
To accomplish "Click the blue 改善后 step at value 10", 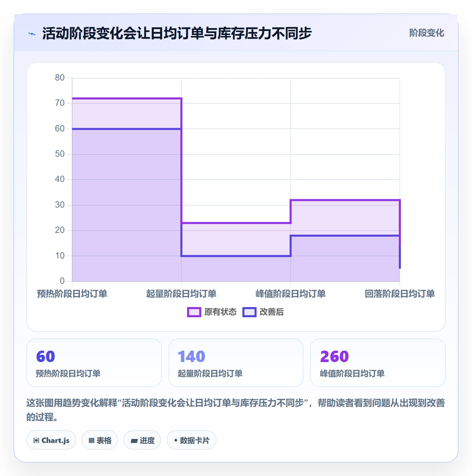I will click(x=236, y=256).
